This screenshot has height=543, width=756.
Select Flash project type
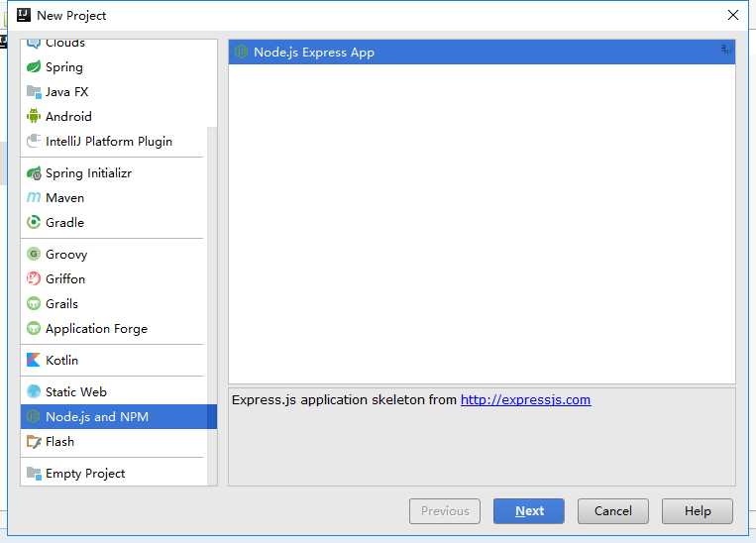click(x=114, y=442)
